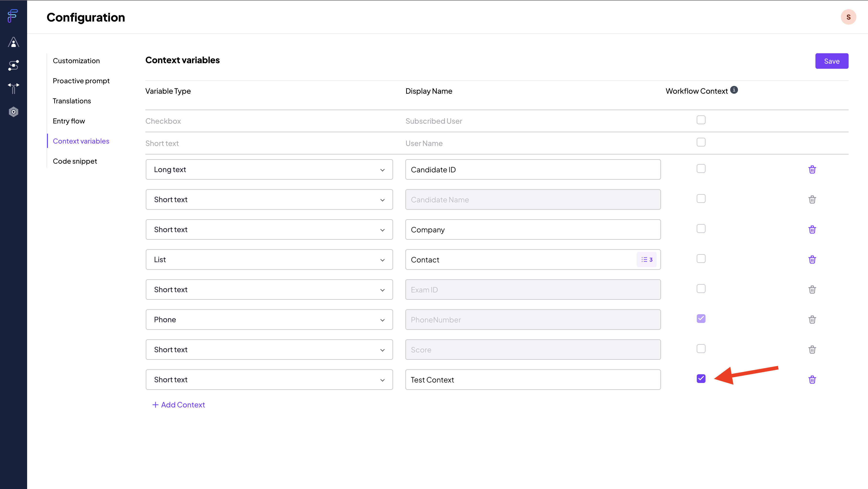Screen dimensions: 868x489
Task: Delete the PhoneNumber variable
Action: [812, 319]
